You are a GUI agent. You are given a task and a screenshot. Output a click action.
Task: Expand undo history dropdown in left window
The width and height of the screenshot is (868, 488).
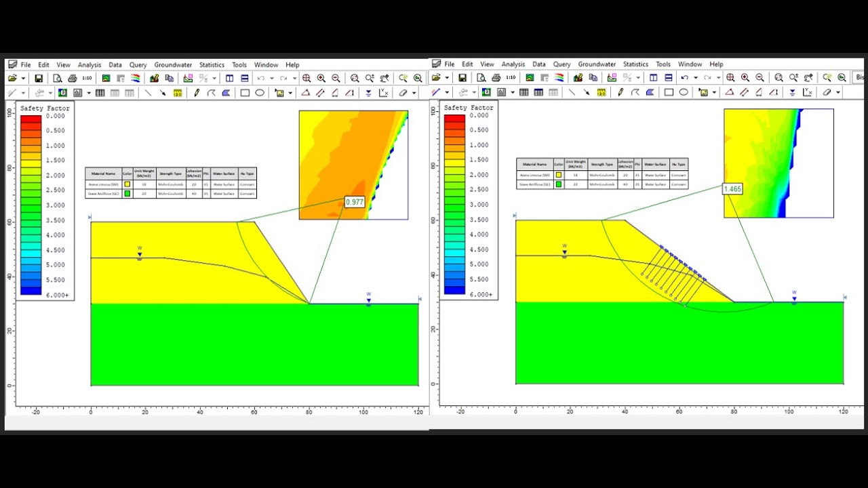pyautogui.click(x=271, y=78)
